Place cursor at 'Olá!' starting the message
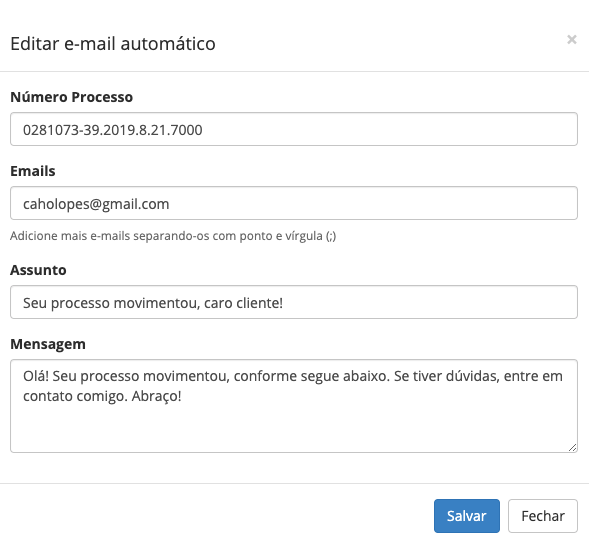 click(36, 376)
